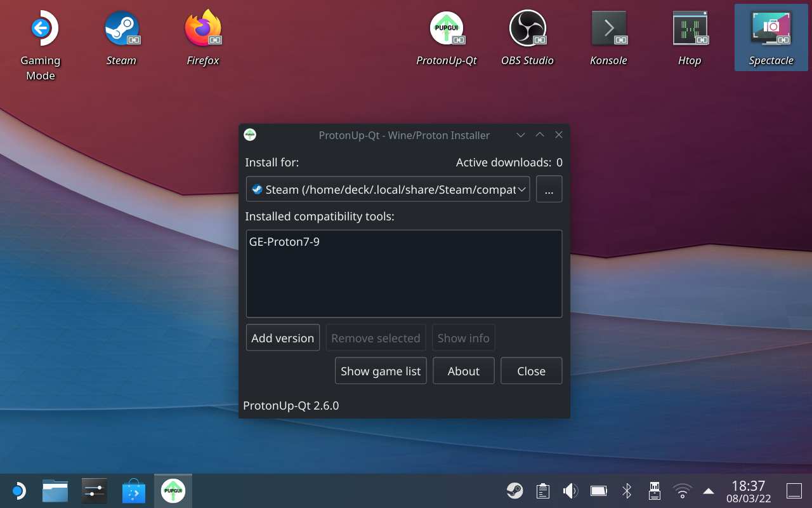Click the Show game list button

pyautogui.click(x=381, y=371)
